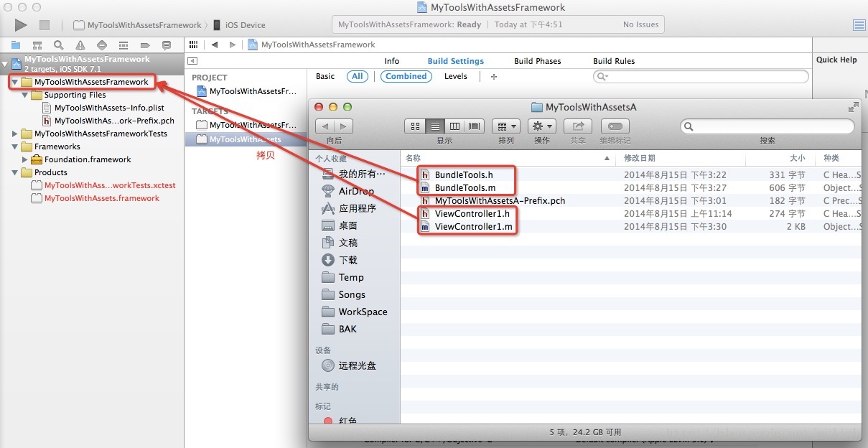Image resolution: width=868 pixels, height=448 pixels.
Task: Switch to the Build Phases tab
Action: pos(538,61)
